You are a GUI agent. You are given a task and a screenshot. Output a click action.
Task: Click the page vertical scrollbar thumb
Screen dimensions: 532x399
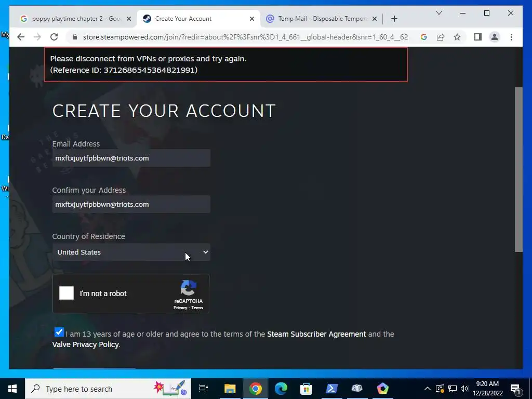(x=518, y=170)
